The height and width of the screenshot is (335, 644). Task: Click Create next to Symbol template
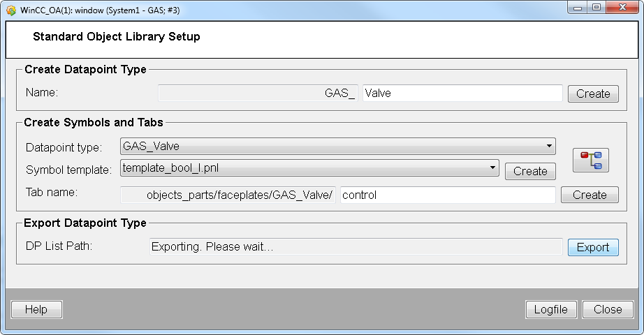530,171
